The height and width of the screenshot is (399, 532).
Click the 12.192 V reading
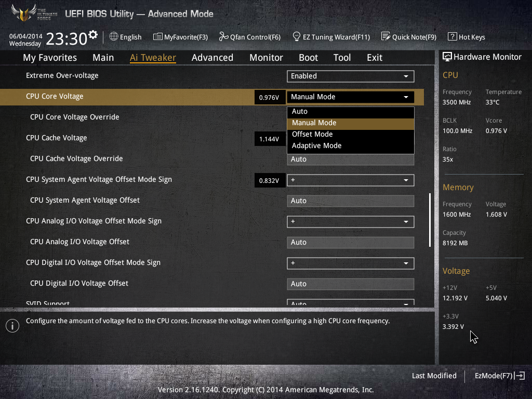[455, 298]
